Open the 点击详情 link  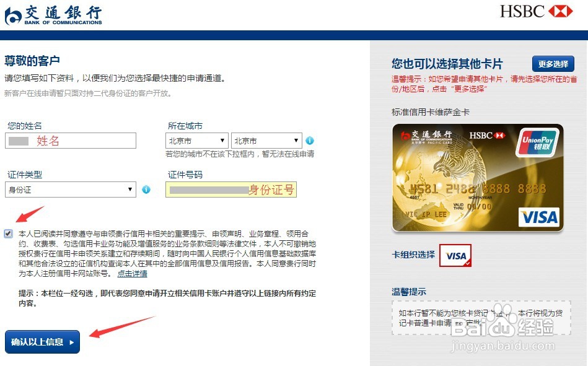[133, 274]
